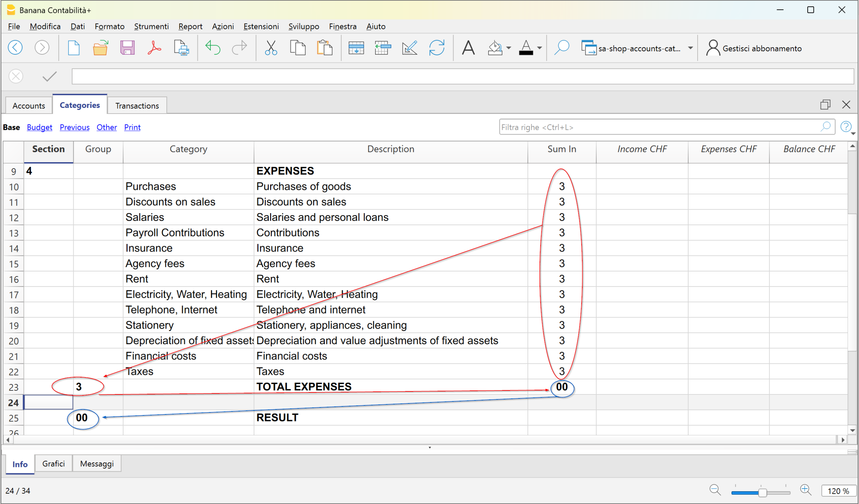Click the Print preview icon
Screen dimensions: 859x504
click(181, 48)
